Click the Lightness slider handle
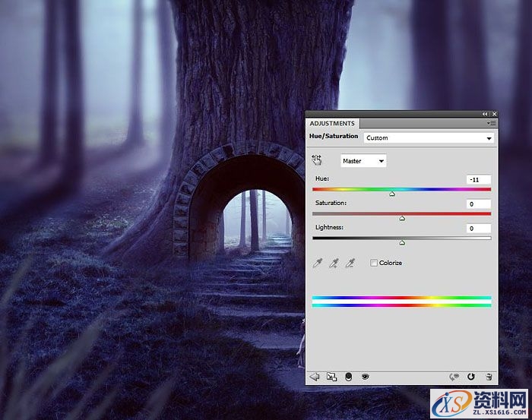This screenshot has width=532, height=420. pyautogui.click(x=402, y=242)
